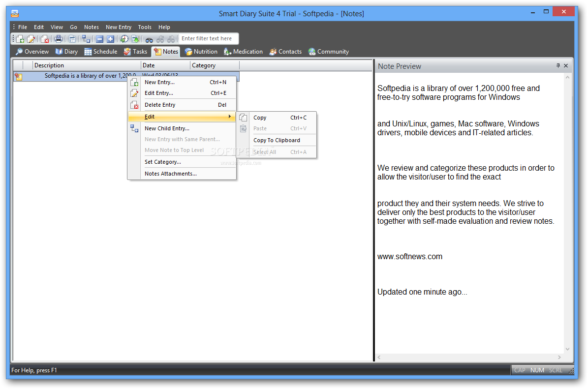Screen dimensions: 588x389
Task: Click the Note Preview down scroll arrow
Action: coord(567,349)
